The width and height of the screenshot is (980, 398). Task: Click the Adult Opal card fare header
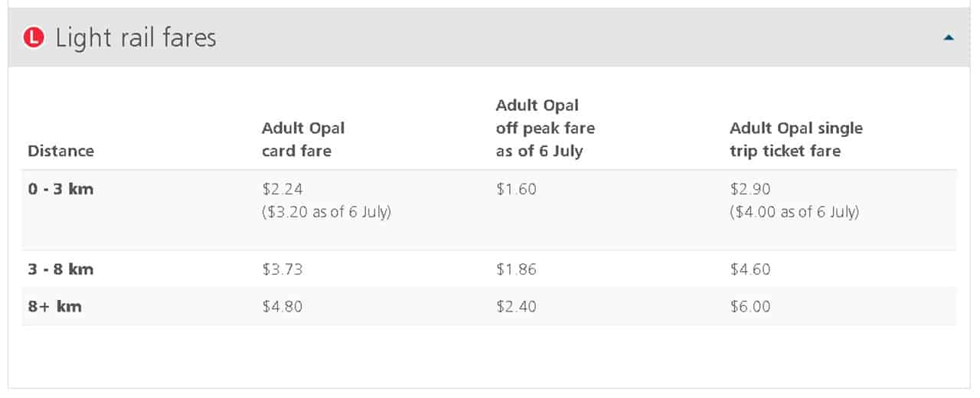[303, 139]
